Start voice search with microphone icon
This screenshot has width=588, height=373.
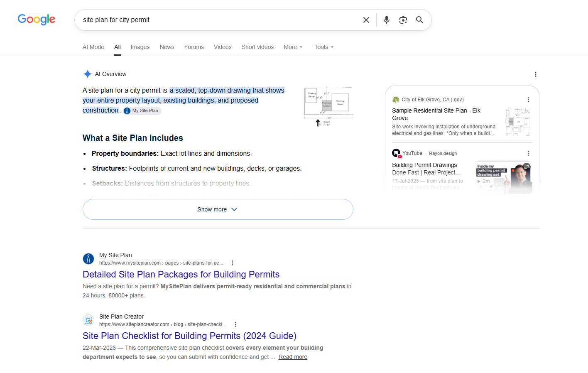[387, 20]
